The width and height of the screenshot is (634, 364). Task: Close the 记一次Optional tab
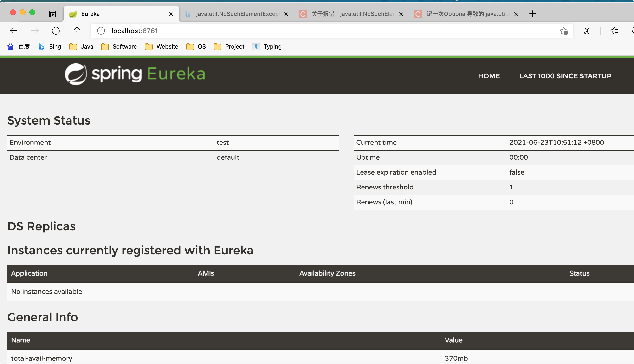click(x=516, y=14)
